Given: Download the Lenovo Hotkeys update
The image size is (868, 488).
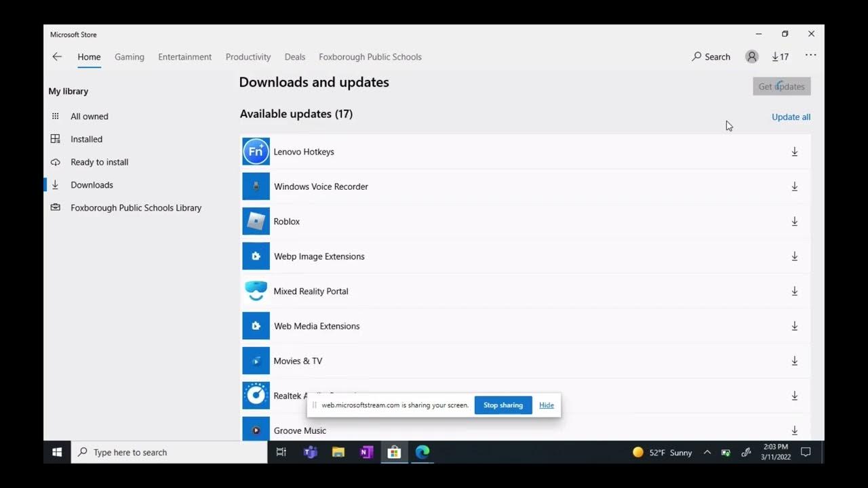Looking at the screenshot, I should 795,152.
